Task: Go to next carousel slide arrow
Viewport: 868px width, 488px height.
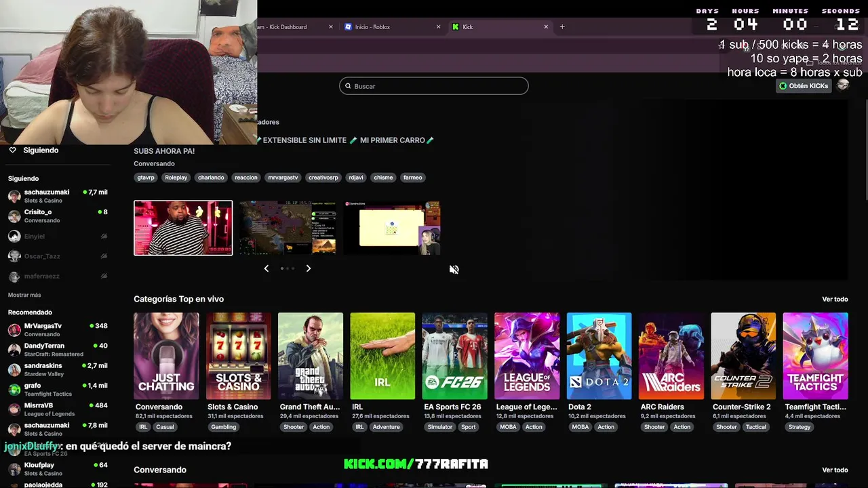Action: pyautogui.click(x=309, y=268)
